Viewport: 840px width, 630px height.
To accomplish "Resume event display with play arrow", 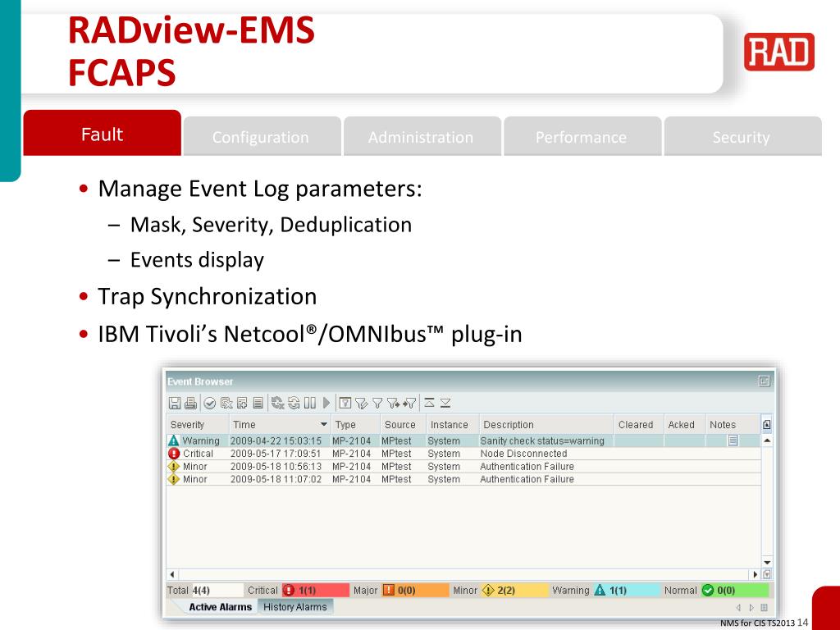I will coord(326,403).
